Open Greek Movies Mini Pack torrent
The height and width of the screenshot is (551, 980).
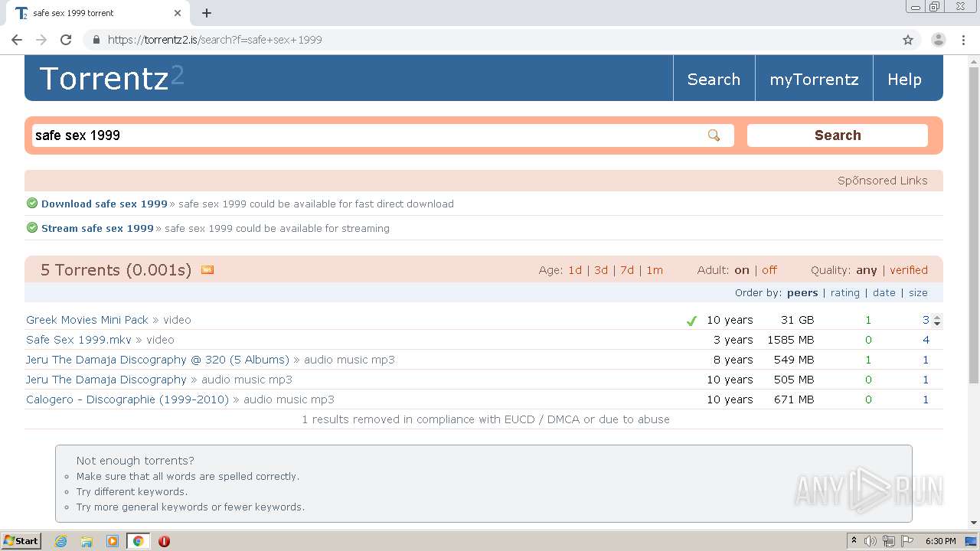pyautogui.click(x=87, y=320)
